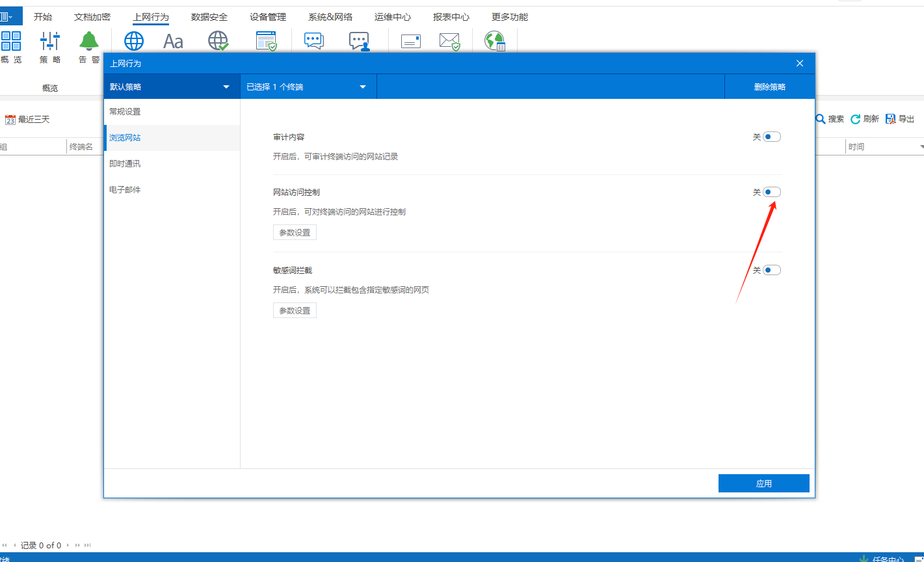The image size is (924, 562).
Task: Expand the 默认策略 policy dropdown
Action: 226,87
